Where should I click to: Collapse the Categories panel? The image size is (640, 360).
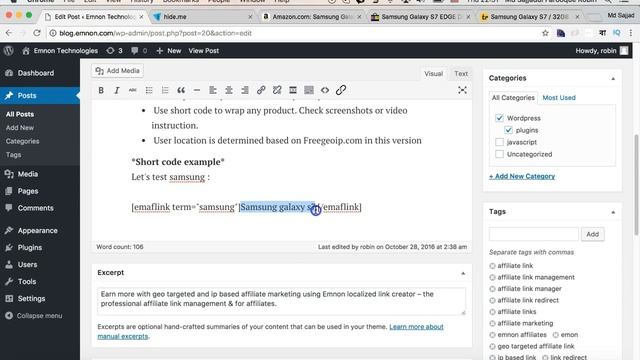613,78
